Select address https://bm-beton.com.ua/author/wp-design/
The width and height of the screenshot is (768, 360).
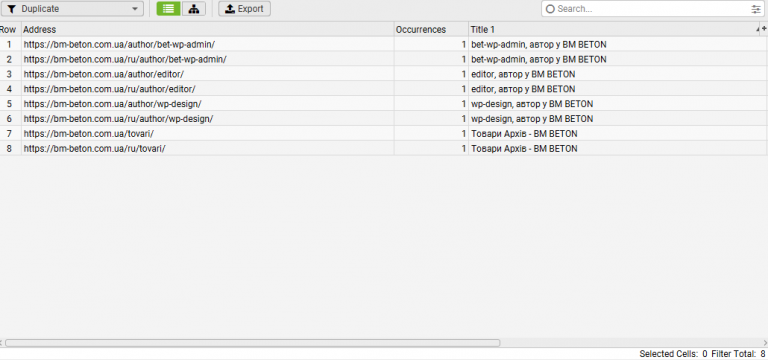point(113,104)
